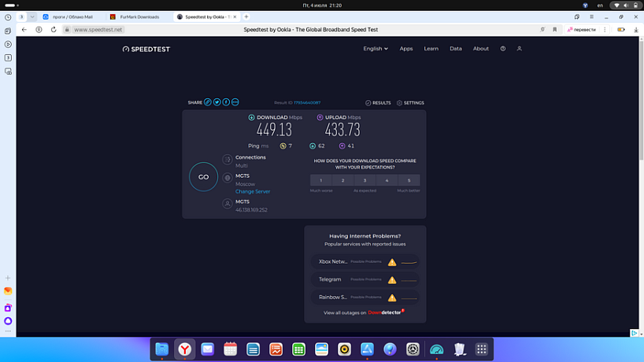
Task: Rate download speed as 3, as expected
Action: [x=365, y=180]
